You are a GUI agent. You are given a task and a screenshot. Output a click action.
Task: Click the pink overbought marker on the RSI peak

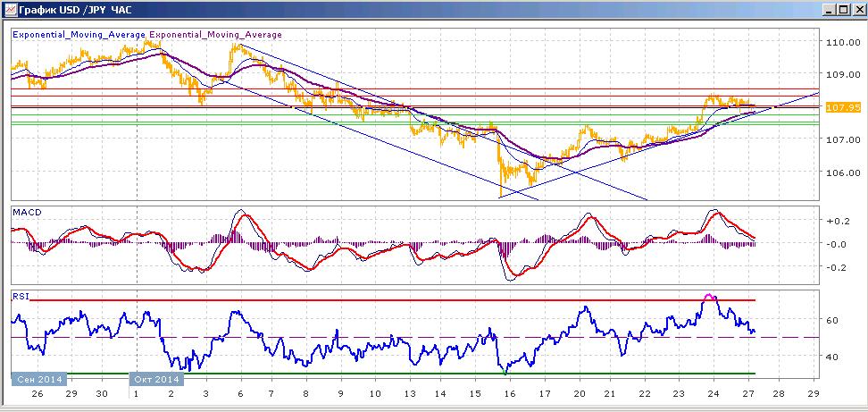(x=710, y=297)
